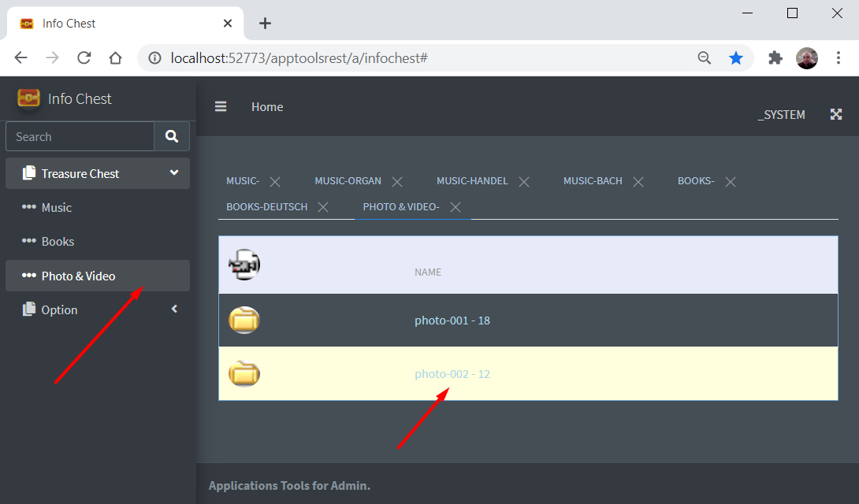
Task: Click the Treasure Chest documents icon
Action: point(28,173)
